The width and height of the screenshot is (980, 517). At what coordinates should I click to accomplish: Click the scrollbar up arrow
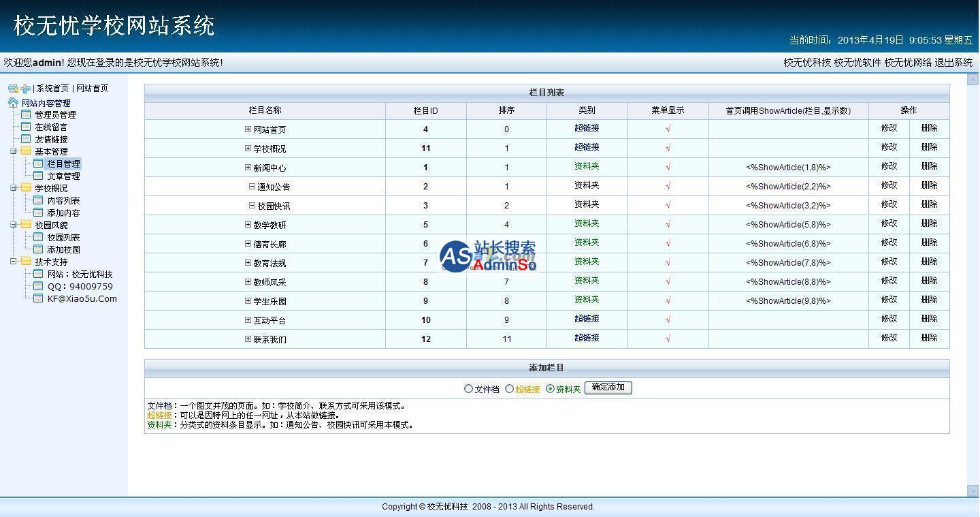(973, 80)
